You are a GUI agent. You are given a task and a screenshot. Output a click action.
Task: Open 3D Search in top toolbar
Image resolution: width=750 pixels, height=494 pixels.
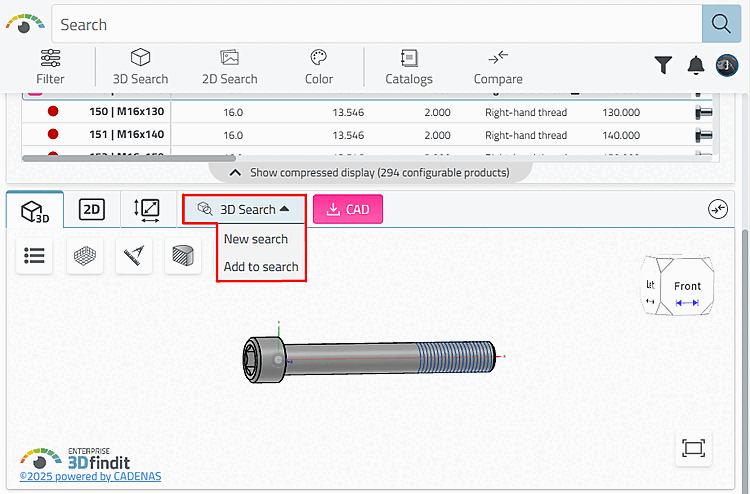[140, 67]
